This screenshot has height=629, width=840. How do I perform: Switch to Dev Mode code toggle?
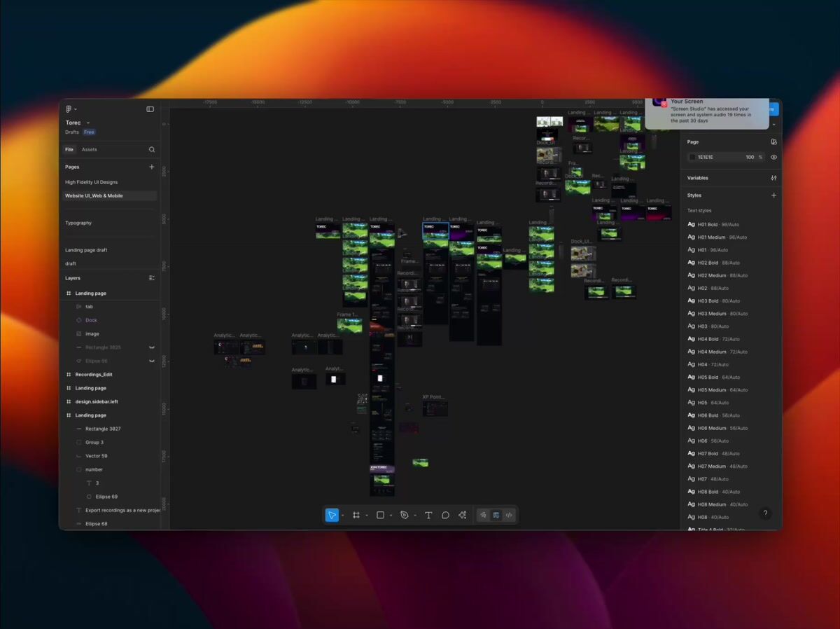(x=509, y=516)
